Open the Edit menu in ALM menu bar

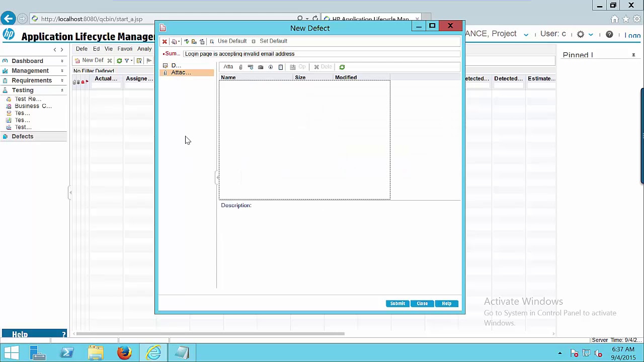tap(96, 49)
